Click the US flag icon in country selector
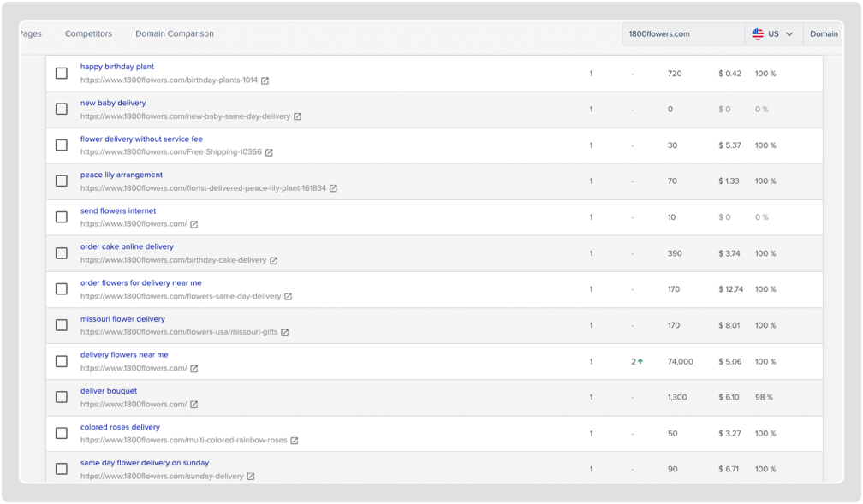The width and height of the screenshot is (863, 504). coord(758,34)
